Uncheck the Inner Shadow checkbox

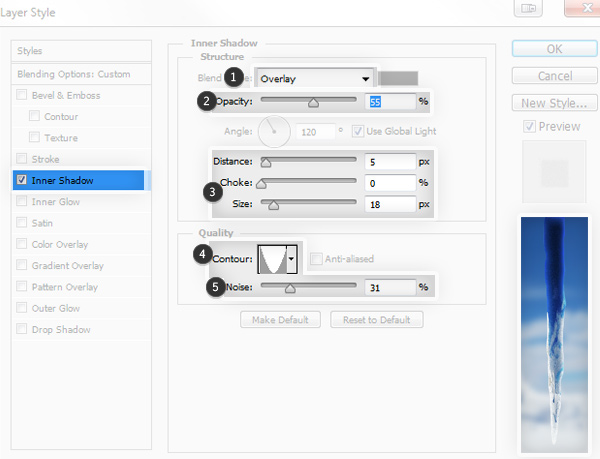(x=22, y=180)
